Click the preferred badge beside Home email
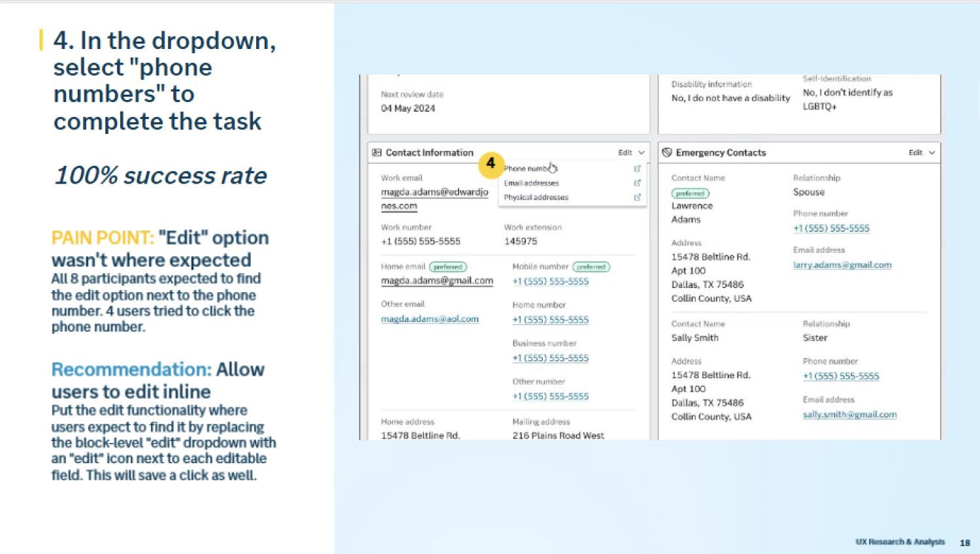 448,267
